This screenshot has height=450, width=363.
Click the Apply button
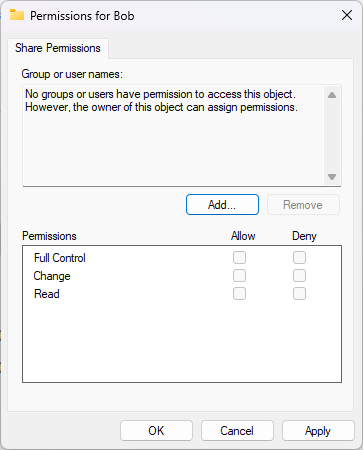click(x=318, y=431)
